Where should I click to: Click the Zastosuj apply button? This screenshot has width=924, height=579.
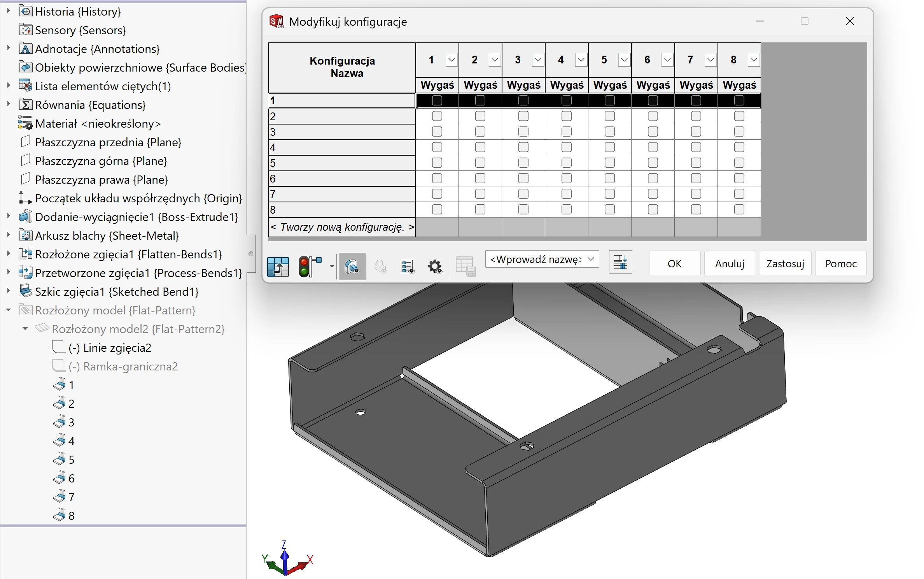click(785, 263)
